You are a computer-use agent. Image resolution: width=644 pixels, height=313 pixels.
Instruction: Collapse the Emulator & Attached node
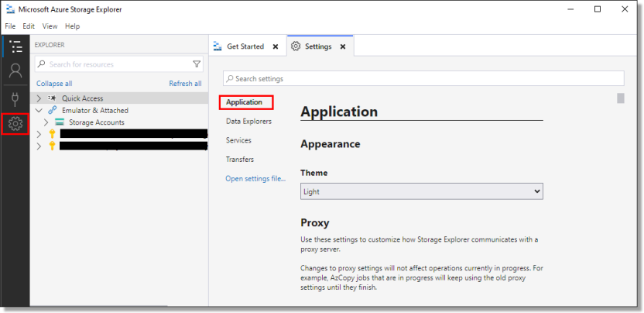(39, 110)
